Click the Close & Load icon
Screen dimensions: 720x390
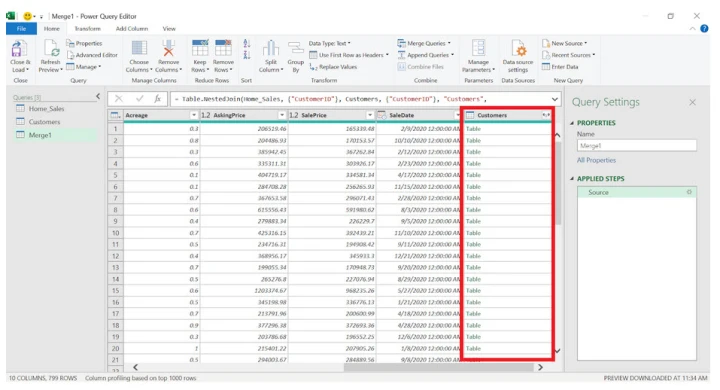point(19,48)
